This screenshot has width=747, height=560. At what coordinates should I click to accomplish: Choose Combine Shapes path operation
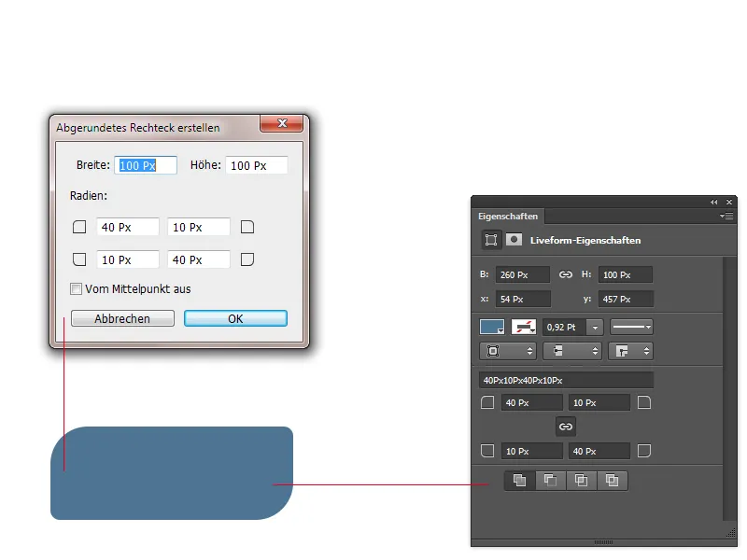520,481
